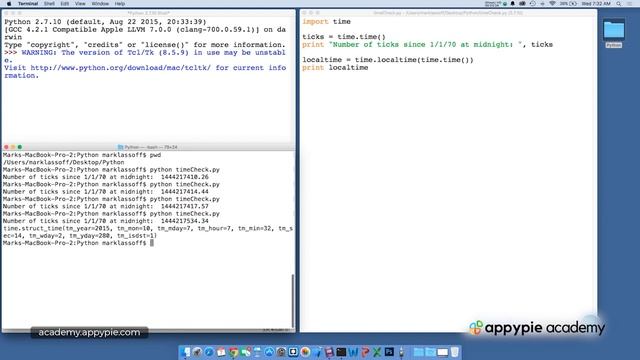The height and width of the screenshot is (360, 640).
Task: Open Notification Center in the menu bar
Action: tap(630, 4)
